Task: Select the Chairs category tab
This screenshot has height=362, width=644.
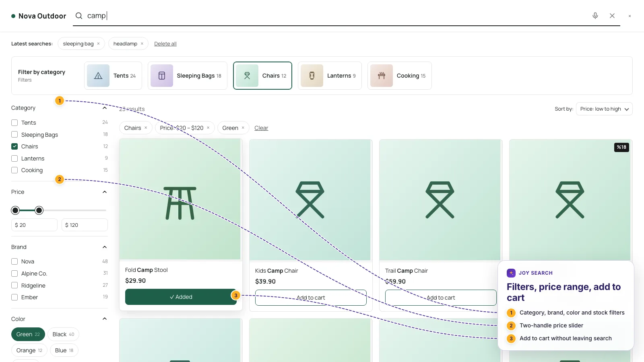Action: pos(262,76)
